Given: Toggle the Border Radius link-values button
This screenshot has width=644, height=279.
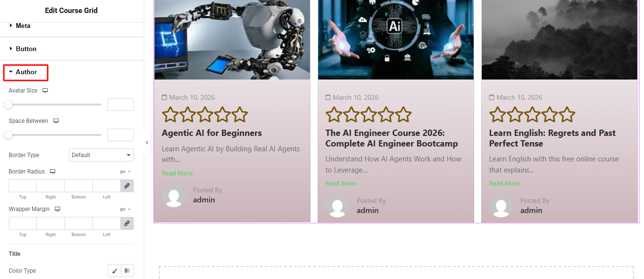Looking at the screenshot, I should 127,186.
